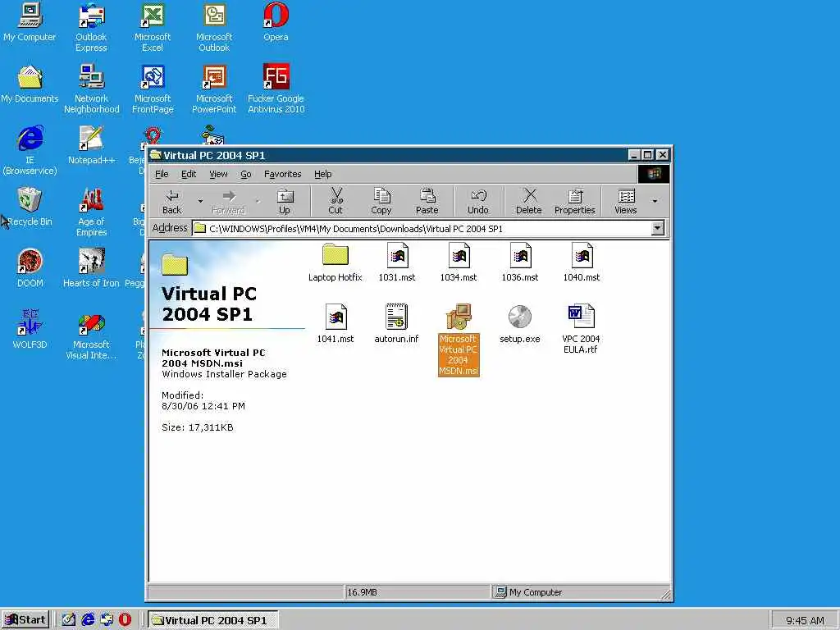Image resolution: width=840 pixels, height=630 pixels.
Task: Select the Outlook Express desktop shortcut
Action: pos(91,28)
